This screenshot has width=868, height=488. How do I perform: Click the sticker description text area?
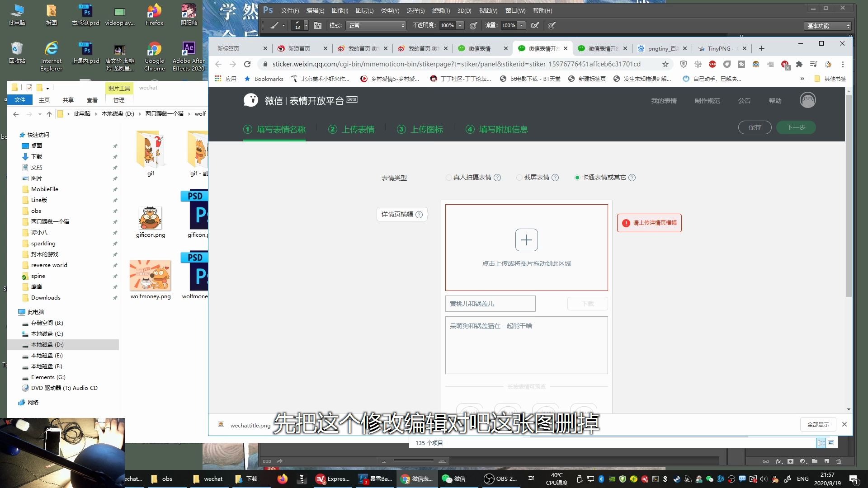[526, 345]
